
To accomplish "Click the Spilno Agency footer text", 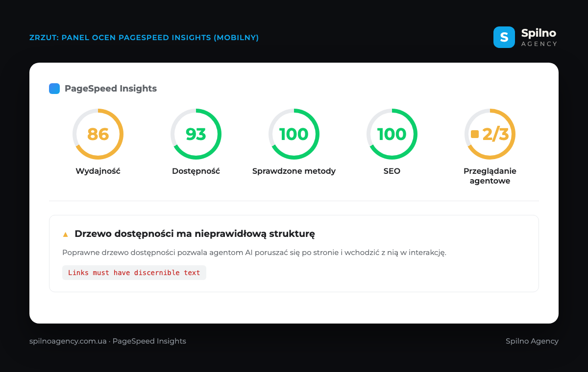I will click(532, 341).
